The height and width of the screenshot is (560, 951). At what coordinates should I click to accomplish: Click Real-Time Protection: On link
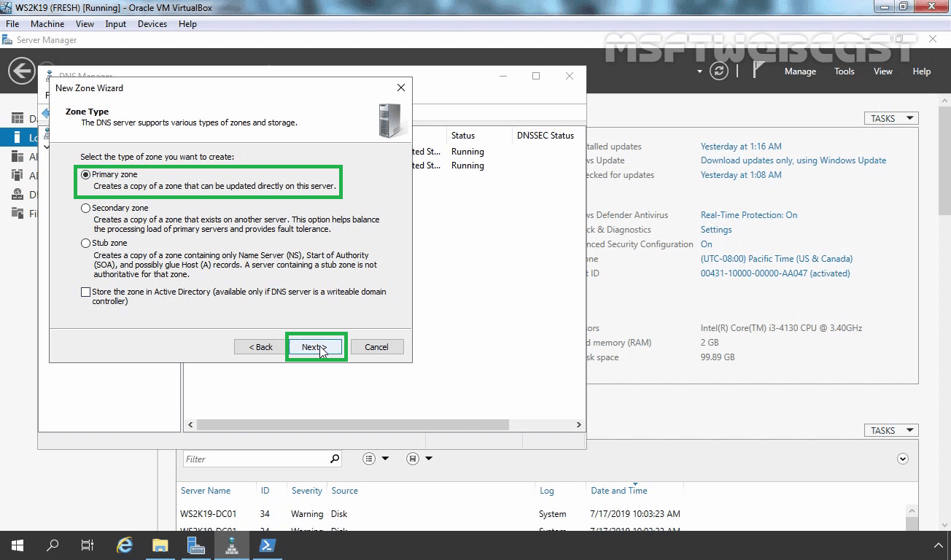tap(749, 215)
